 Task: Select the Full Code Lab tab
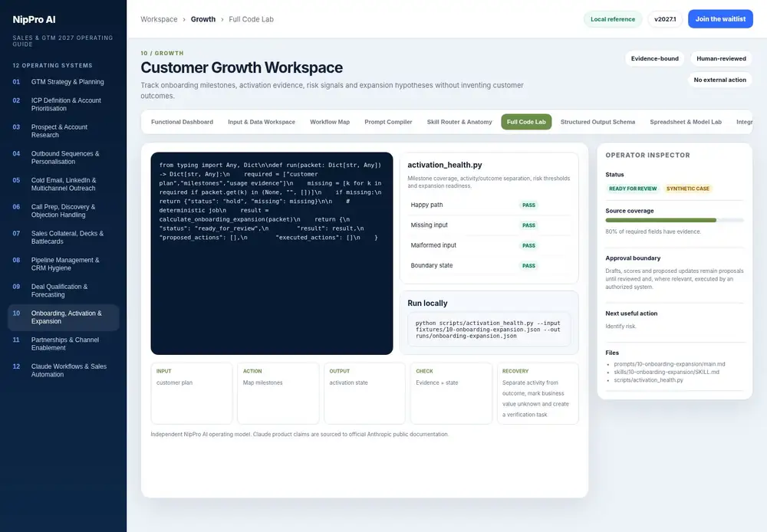[x=526, y=122]
